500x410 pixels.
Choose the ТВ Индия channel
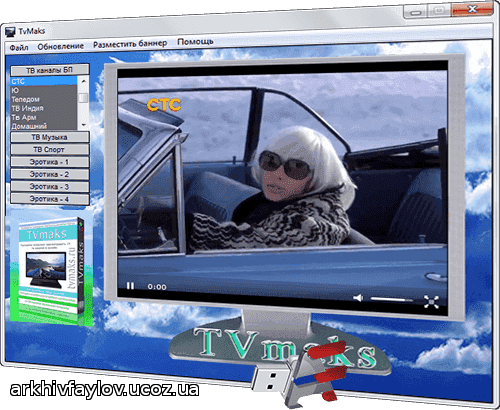point(44,108)
